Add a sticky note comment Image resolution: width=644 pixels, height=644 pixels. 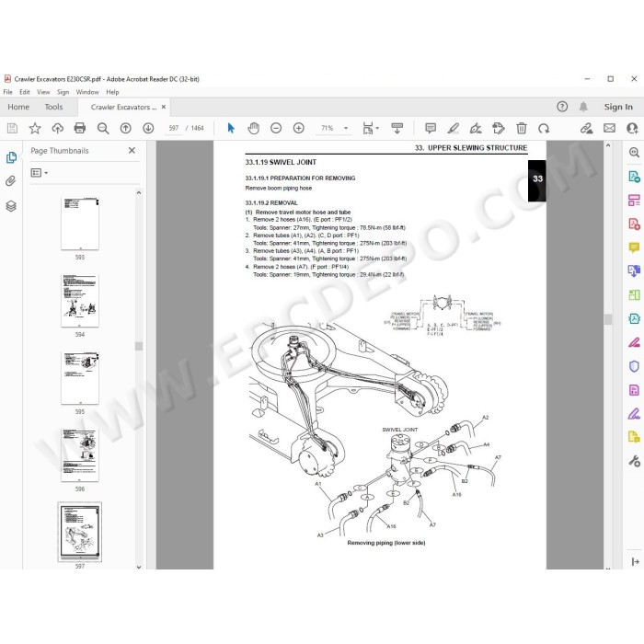431,129
